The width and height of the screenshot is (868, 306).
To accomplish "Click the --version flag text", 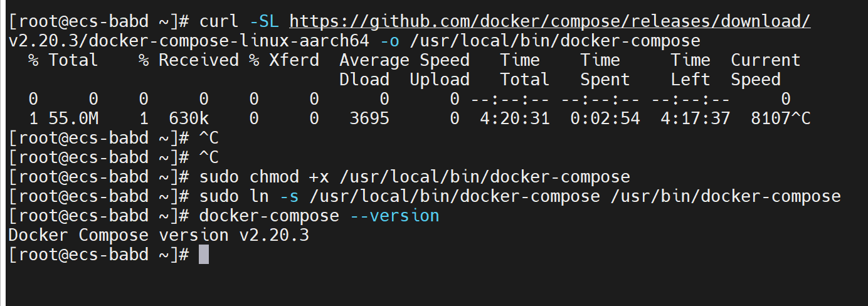I will (x=389, y=216).
